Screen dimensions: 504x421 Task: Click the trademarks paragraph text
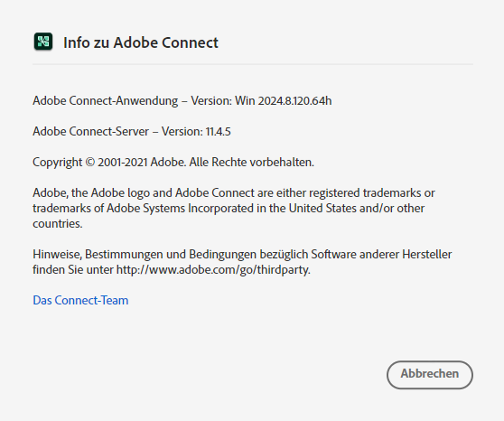click(x=234, y=208)
